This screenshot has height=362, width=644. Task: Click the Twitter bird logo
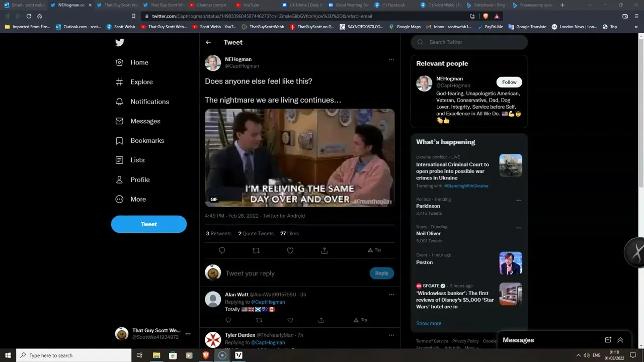[119, 43]
